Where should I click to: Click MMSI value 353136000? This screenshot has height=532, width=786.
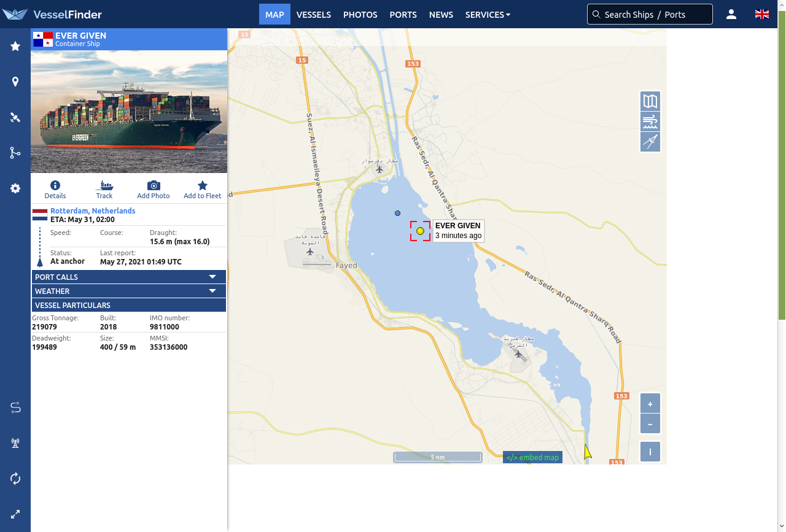pos(168,347)
